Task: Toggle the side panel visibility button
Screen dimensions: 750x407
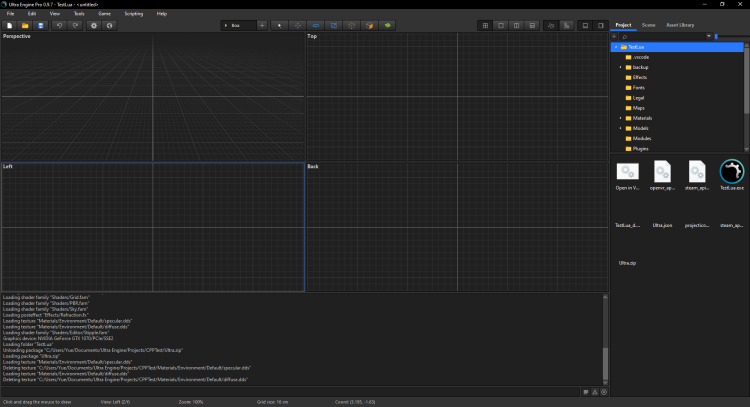Action: coord(601,25)
